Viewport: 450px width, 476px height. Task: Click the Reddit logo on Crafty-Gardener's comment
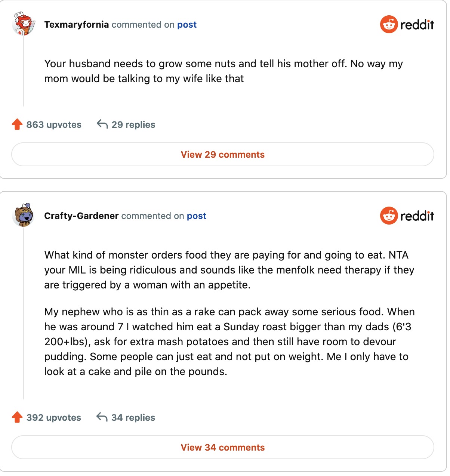407,216
